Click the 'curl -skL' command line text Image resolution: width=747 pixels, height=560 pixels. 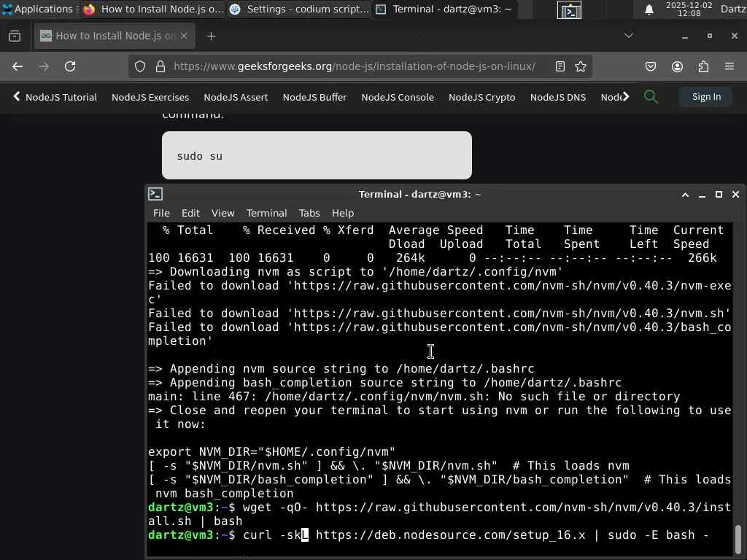pos(427,534)
